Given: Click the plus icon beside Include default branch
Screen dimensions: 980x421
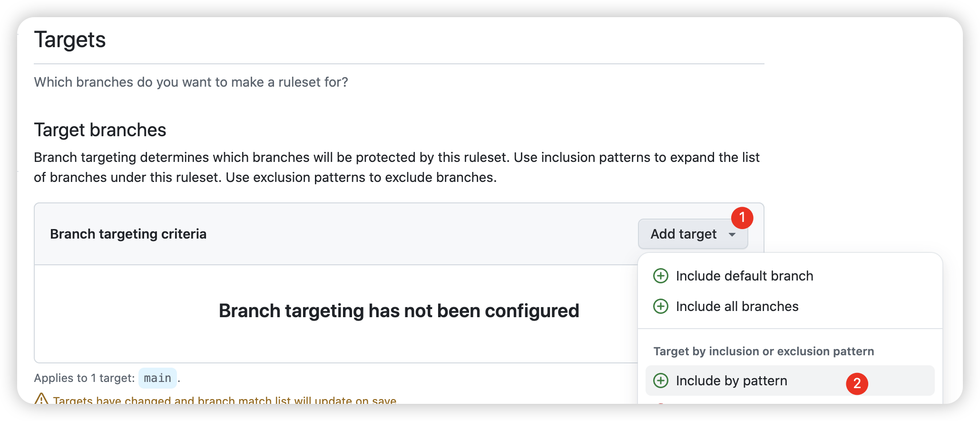Looking at the screenshot, I should pos(660,276).
